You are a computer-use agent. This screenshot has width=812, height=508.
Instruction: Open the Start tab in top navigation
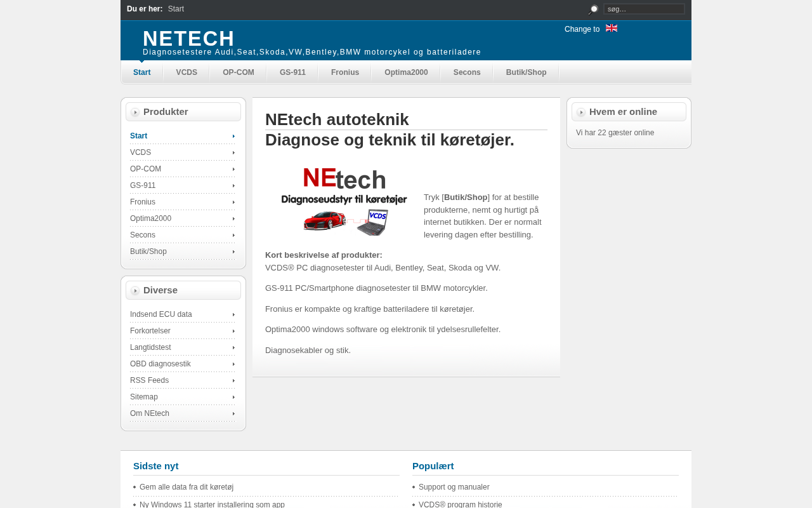142,72
